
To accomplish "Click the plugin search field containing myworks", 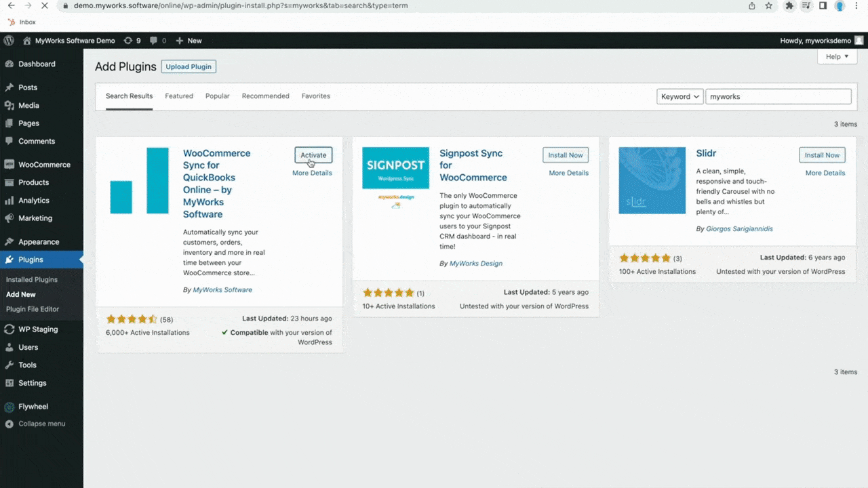I will (x=778, y=96).
